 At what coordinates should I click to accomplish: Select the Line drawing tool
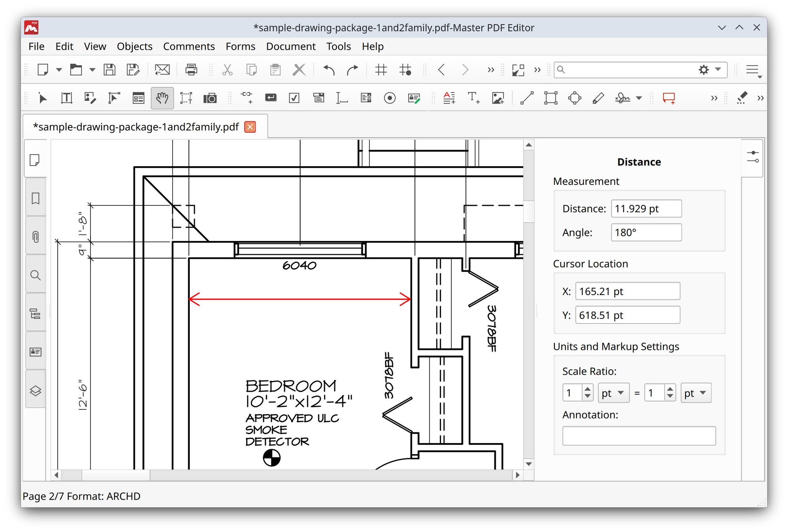(x=527, y=98)
